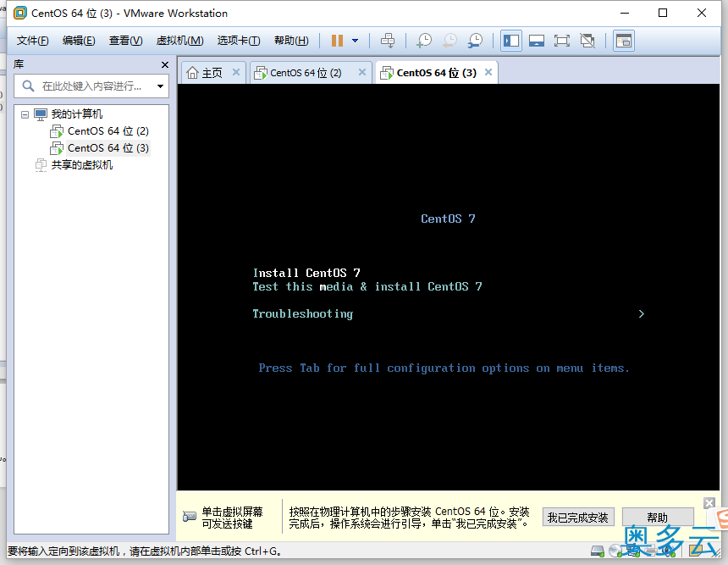Revert to the previous snapshot
Screen dimensions: 728x565
click(449, 41)
